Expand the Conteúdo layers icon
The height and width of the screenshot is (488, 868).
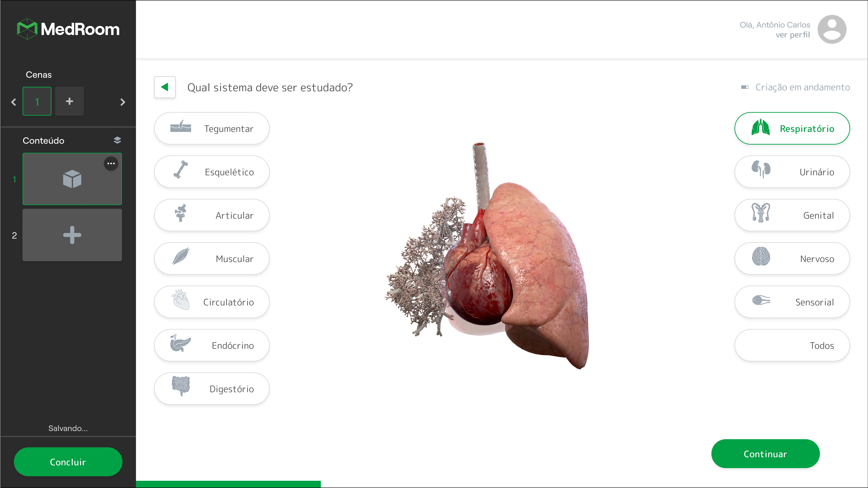117,140
